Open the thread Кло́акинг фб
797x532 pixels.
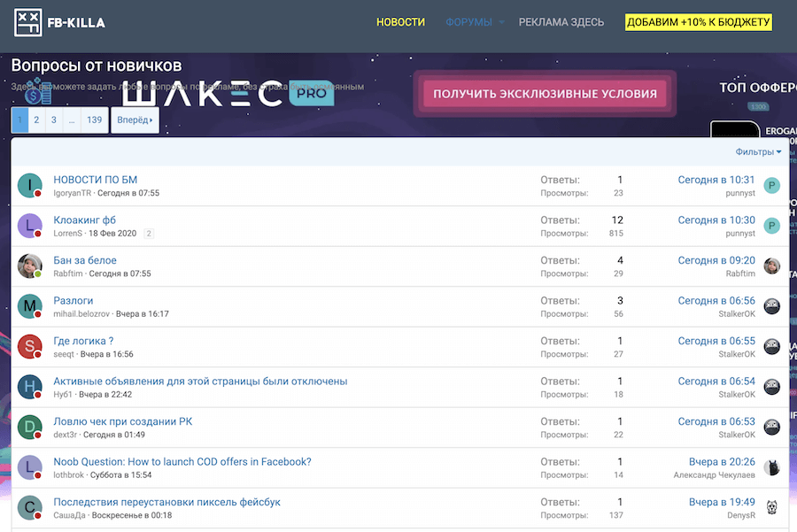(85, 220)
